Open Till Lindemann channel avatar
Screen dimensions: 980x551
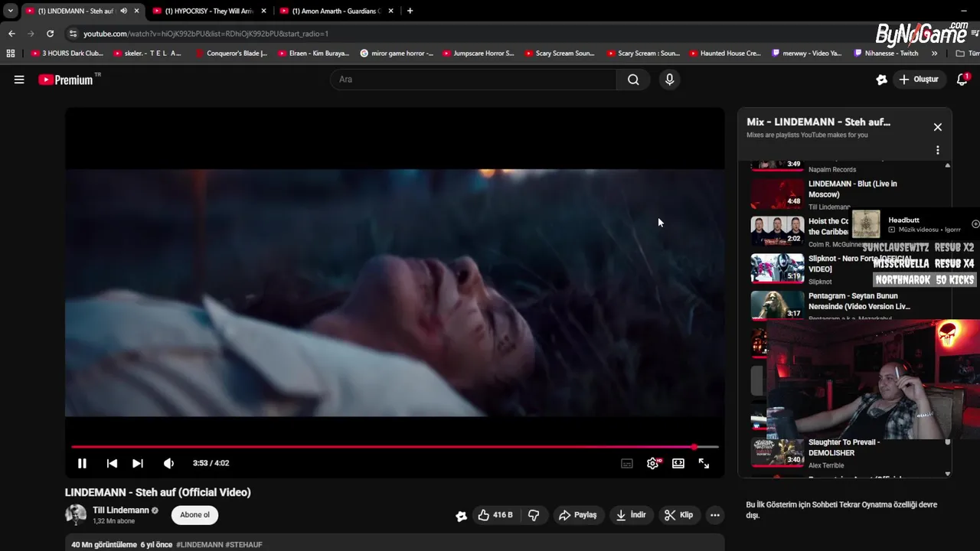tap(76, 514)
